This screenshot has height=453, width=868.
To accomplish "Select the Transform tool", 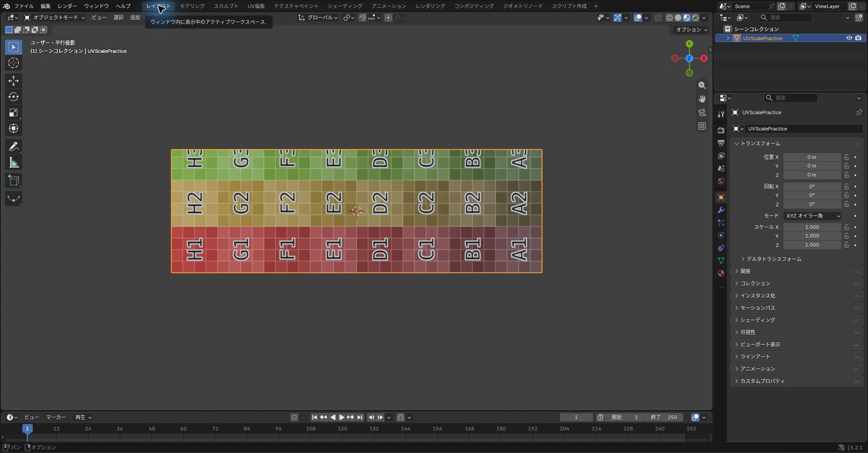I will pyautogui.click(x=14, y=128).
